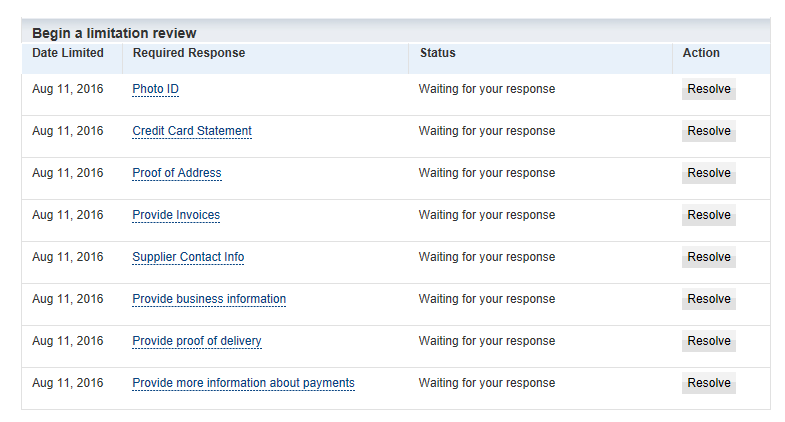
Task: Open the Proof of Address link
Action: [x=177, y=173]
